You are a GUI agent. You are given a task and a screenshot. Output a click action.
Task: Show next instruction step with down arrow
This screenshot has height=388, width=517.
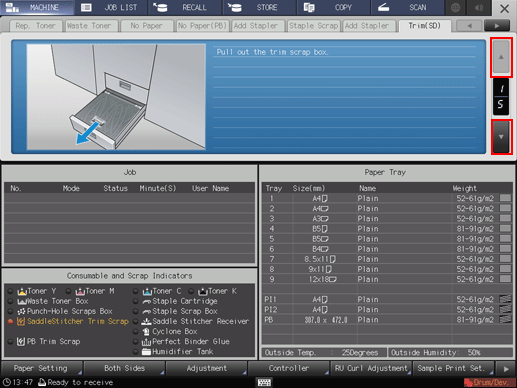pyautogui.click(x=501, y=137)
